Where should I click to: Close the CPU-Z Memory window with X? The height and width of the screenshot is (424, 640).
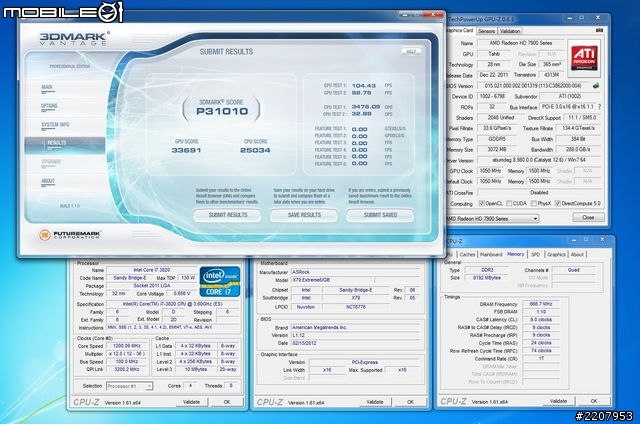(602, 240)
